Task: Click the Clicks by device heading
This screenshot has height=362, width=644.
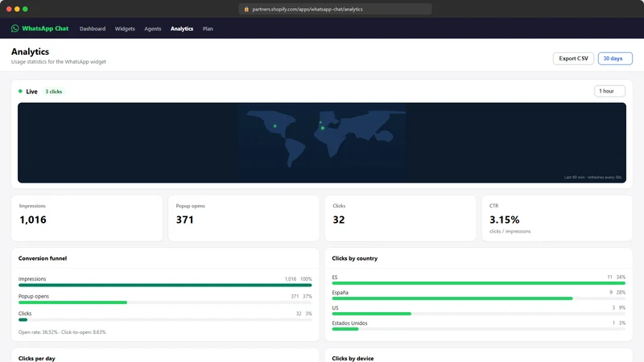Action: pos(353,358)
